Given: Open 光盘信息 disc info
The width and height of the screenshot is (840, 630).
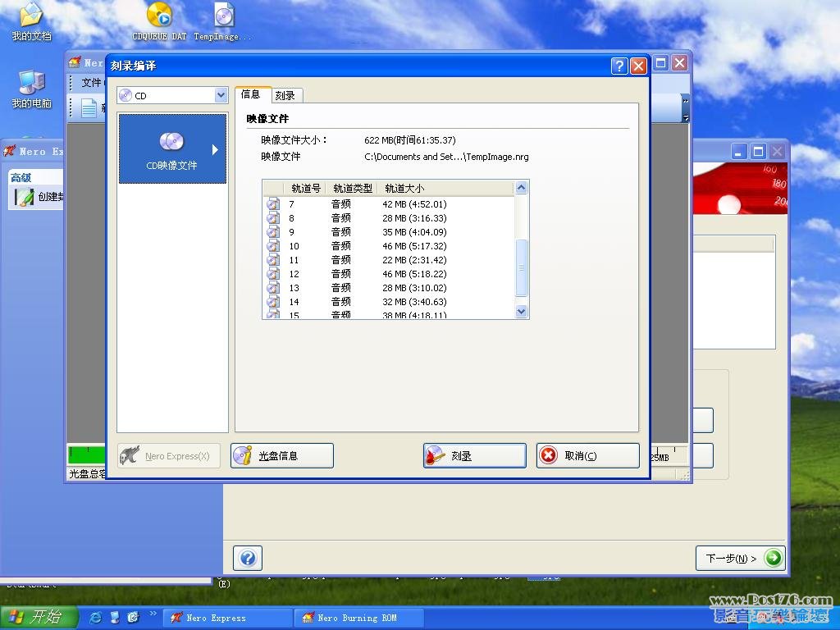Looking at the screenshot, I should 282,456.
